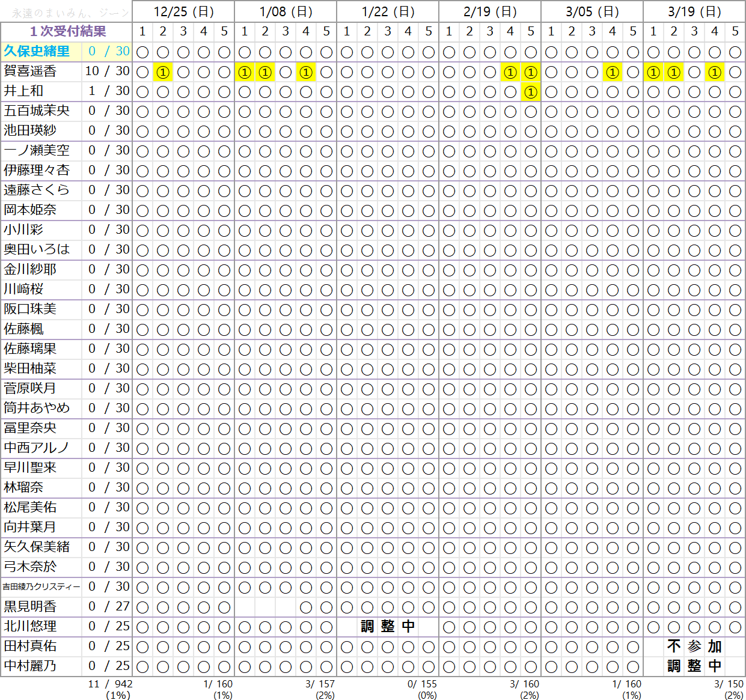Image resolution: width=746 pixels, height=700 pixels.
Task: Click the 3/ 150 total under 3/19
Action: (x=729, y=684)
